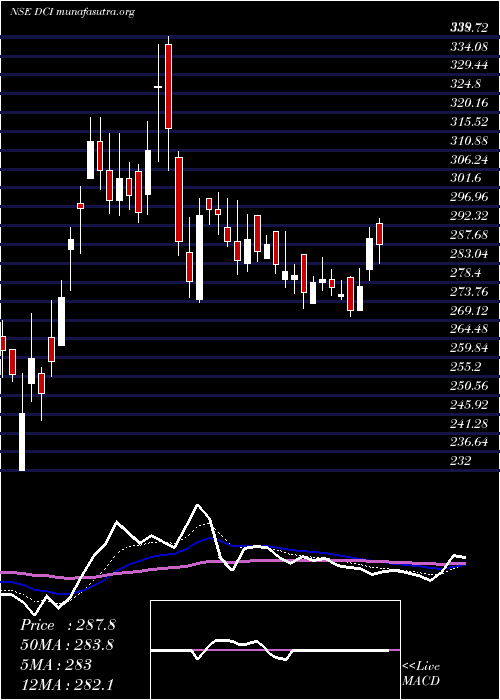Click the 264.48 price axis label
The image size is (500, 700).
(x=469, y=329)
